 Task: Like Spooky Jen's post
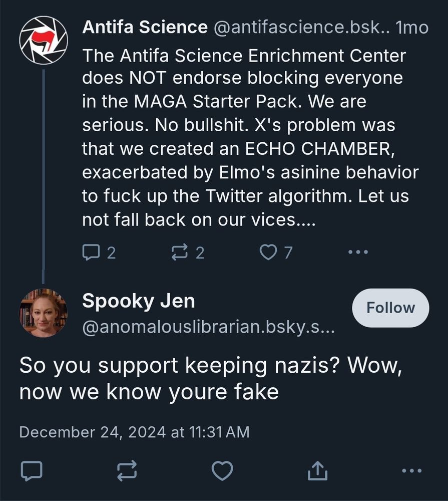coord(222,470)
